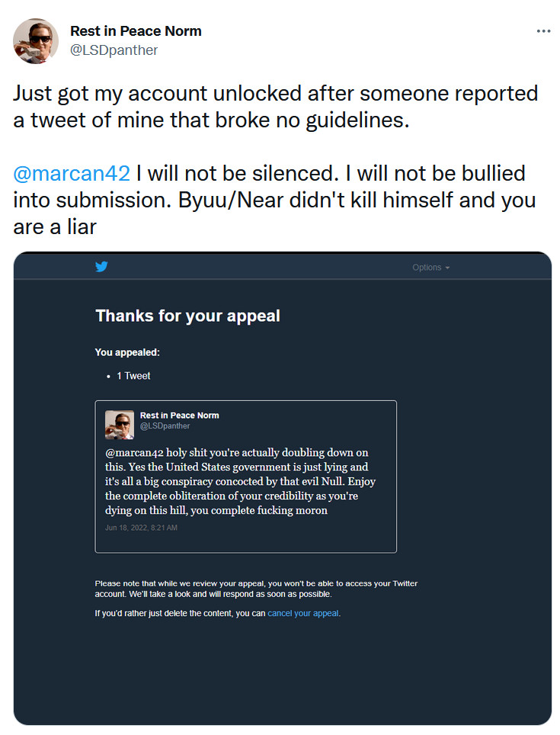Click the Thanks for your appeal heading

187,316
